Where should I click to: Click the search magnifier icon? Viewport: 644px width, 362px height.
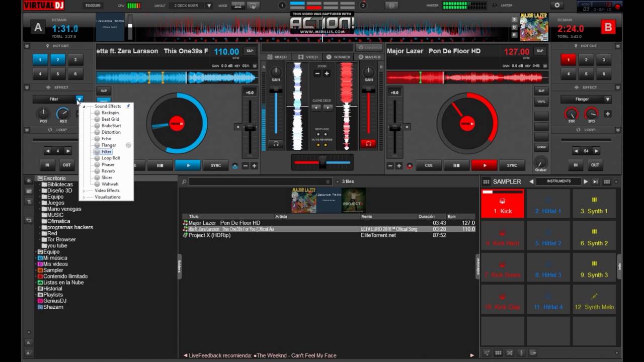tap(184, 182)
